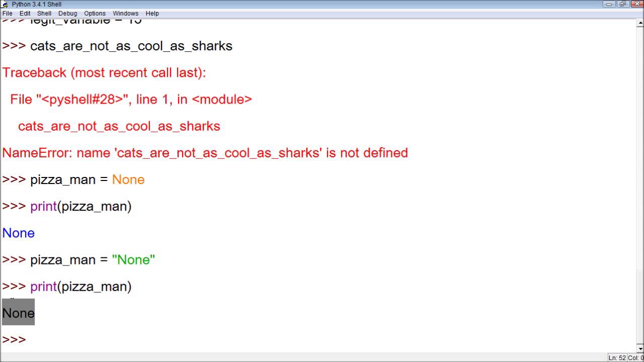Click the highlighted None output text

click(x=18, y=313)
